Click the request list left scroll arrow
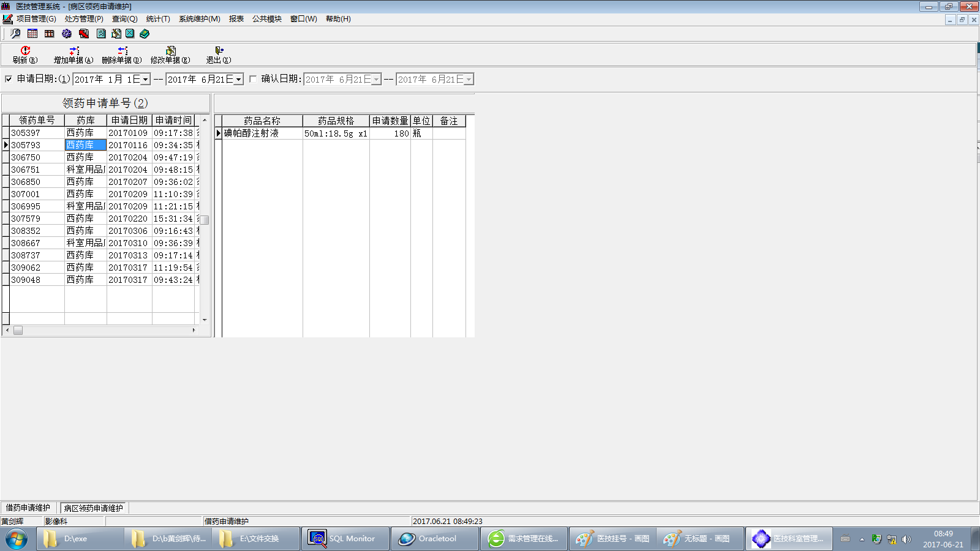The width and height of the screenshot is (980, 551). click(7, 331)
